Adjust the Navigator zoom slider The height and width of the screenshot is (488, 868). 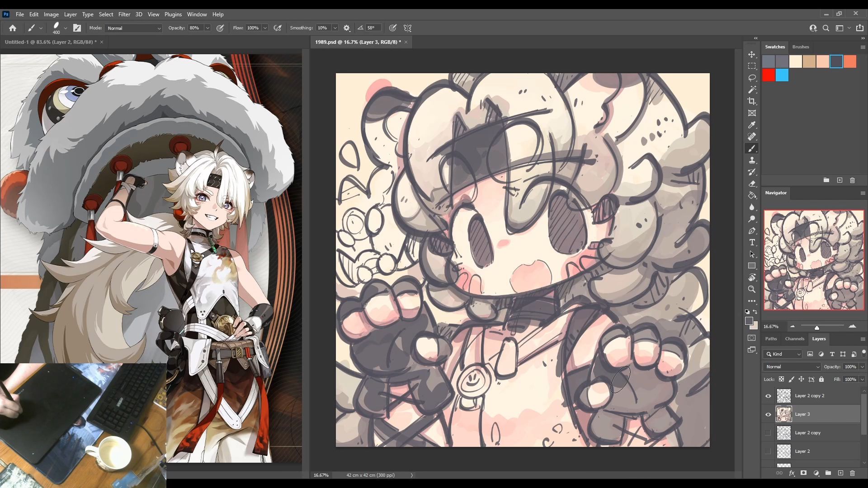pyautogui.click(x=816, y=327)
